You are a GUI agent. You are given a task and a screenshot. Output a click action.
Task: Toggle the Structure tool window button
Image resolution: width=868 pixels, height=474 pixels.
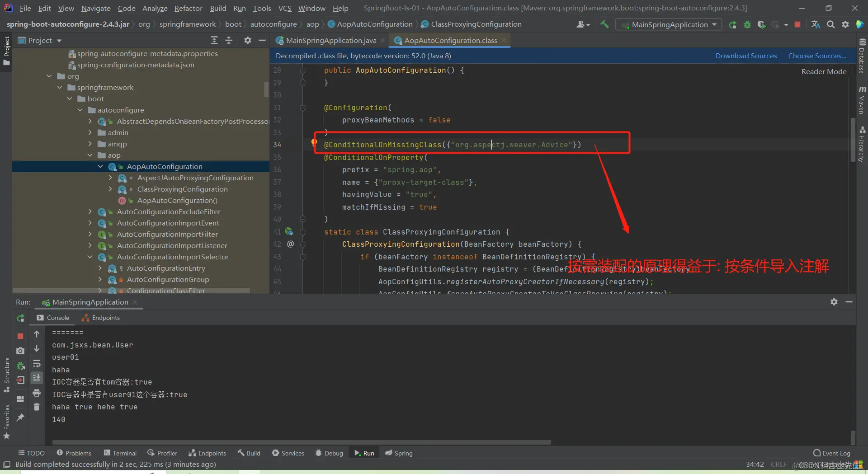[x=6, y=375]
